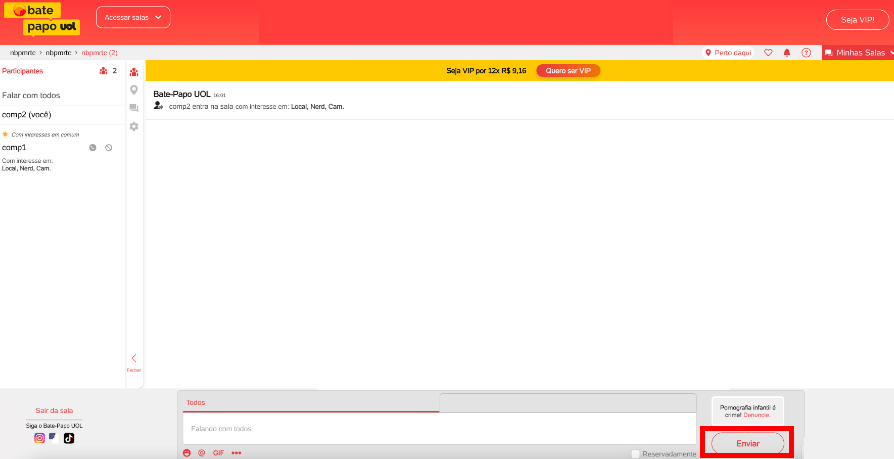894x459 pixels.
Task: Click the Denuncie link
Action: (756, 415)
